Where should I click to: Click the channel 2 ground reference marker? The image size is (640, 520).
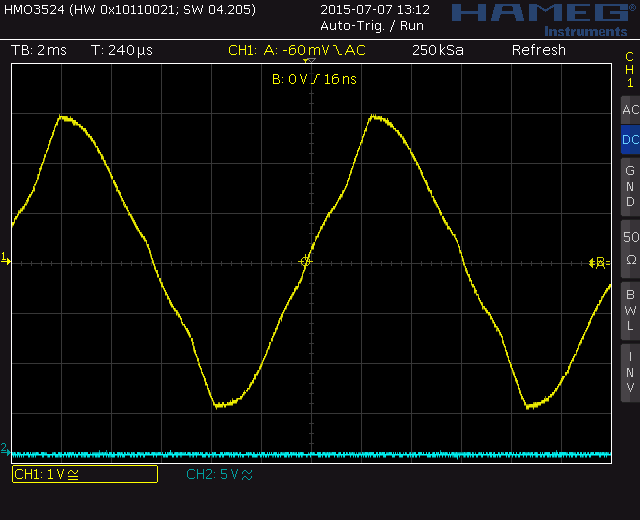(x=5, y=448)
